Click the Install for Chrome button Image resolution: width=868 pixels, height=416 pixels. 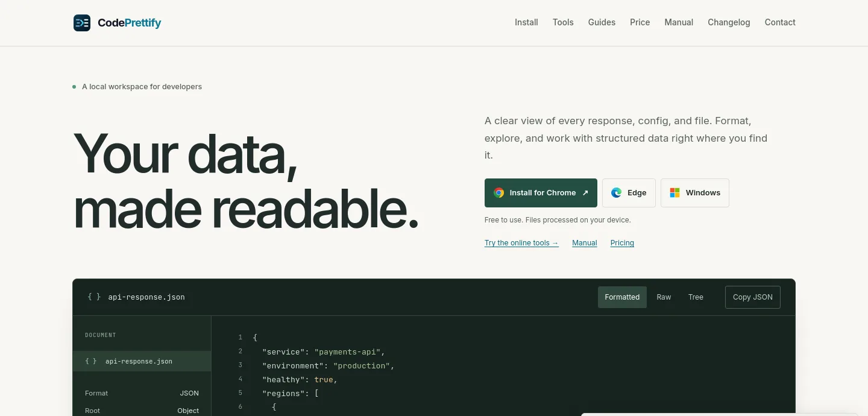pos(541,193)
